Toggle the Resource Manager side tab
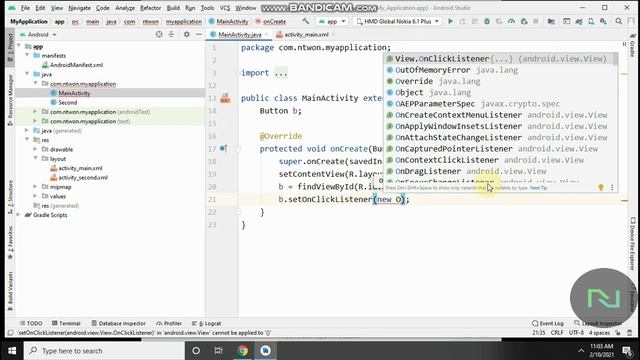The height and width of the screenshot is (360, 640). tap(10, 100)
